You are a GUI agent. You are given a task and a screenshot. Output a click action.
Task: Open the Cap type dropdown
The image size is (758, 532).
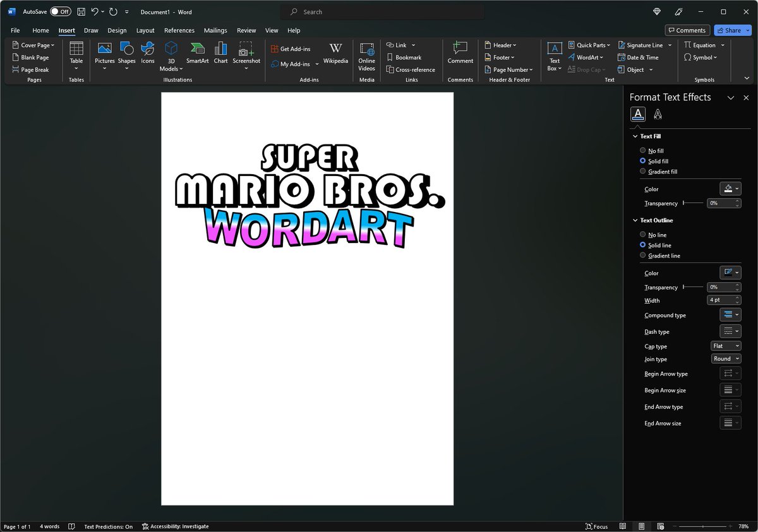pos(726,346)
